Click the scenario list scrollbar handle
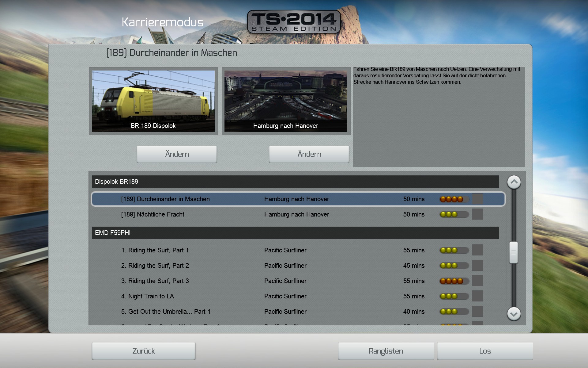The width and height of the screenshot is (588, 368). (514, 252)
